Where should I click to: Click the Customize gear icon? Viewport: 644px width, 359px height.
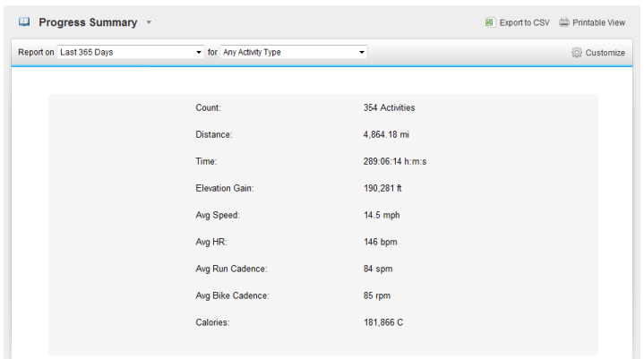click(577, 53)
